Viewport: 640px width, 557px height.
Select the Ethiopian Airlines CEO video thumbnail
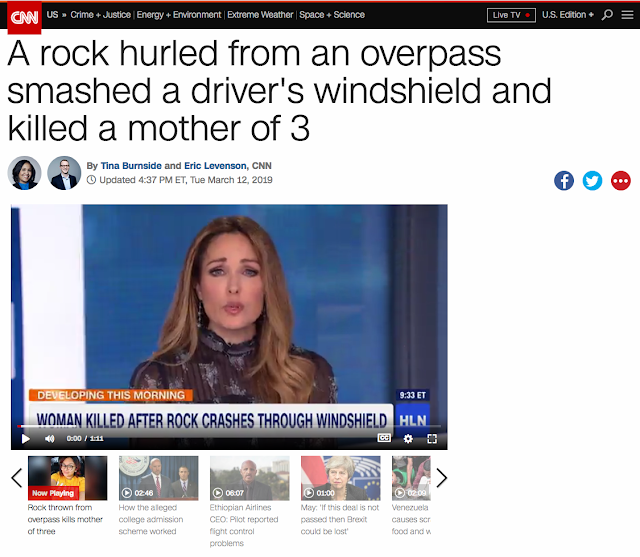pos(249,478)
